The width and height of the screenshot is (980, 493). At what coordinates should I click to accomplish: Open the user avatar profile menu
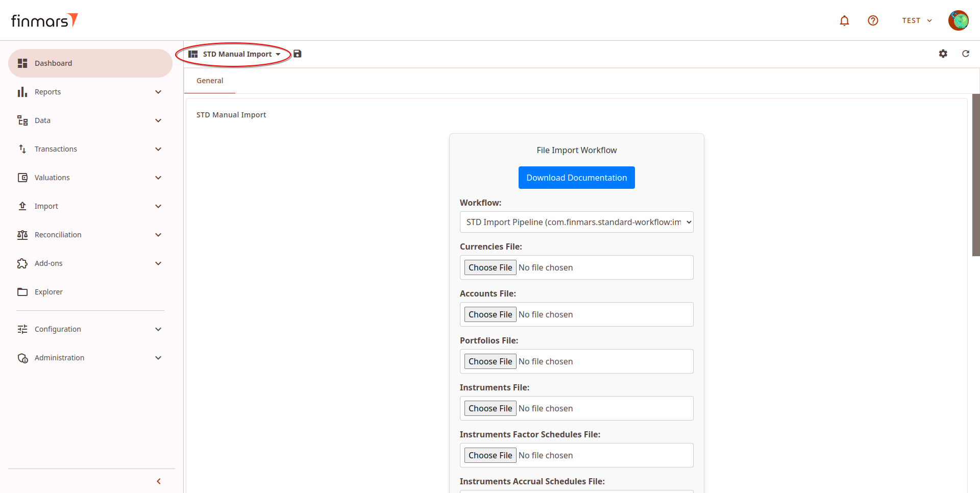click(958, 20)
